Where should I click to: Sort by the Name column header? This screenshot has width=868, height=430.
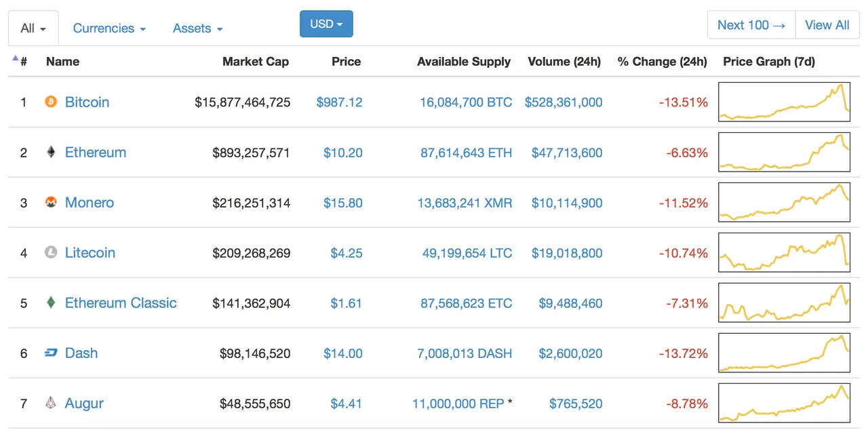[62, 62]
